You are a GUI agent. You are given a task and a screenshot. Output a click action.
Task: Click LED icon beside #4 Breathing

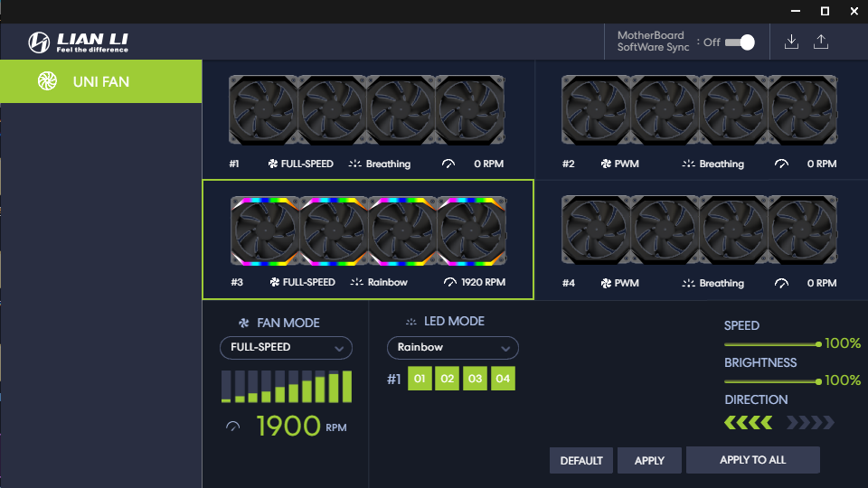point(688,283)
